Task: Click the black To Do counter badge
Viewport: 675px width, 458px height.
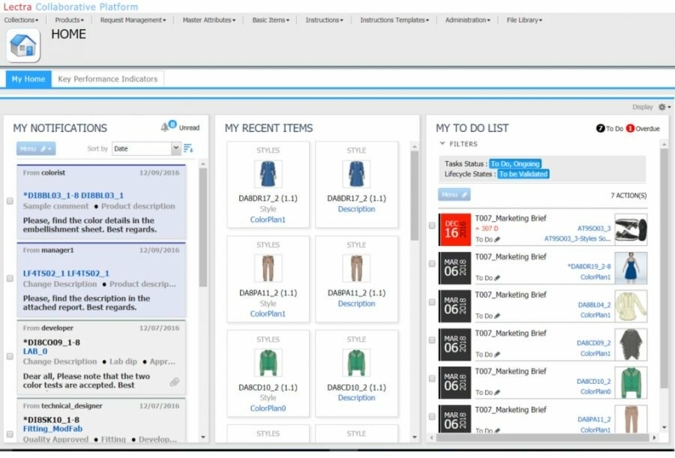Action: click(x=600, y=128)
